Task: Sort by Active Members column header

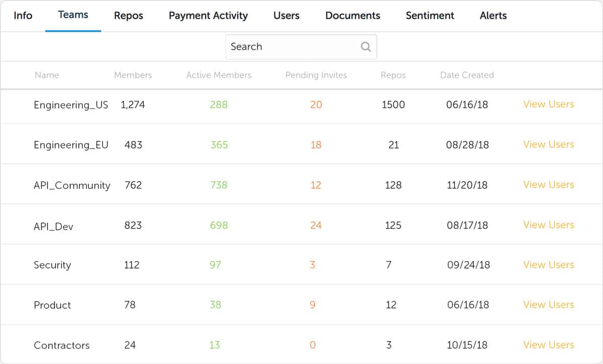Action: coord(219,75)
